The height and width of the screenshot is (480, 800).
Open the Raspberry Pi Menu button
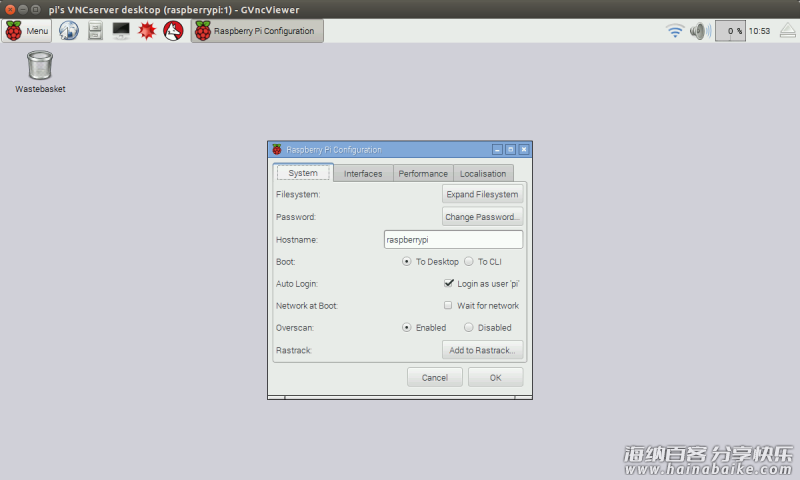pos(27,31)
